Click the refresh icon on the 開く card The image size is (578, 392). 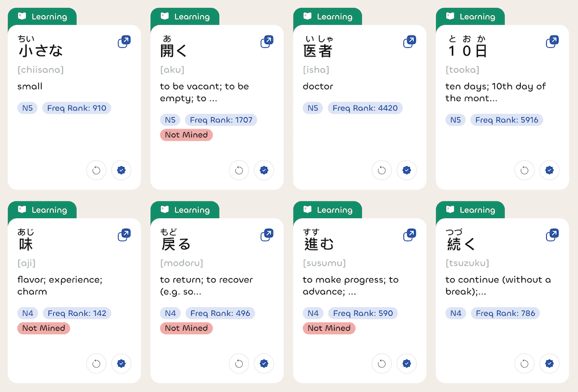click(239, 170)
